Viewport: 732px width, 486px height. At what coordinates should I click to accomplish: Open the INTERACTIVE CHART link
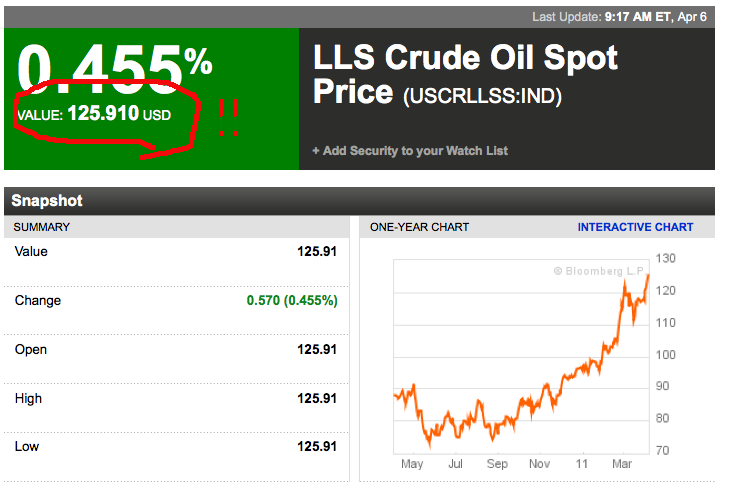point(635,227)
